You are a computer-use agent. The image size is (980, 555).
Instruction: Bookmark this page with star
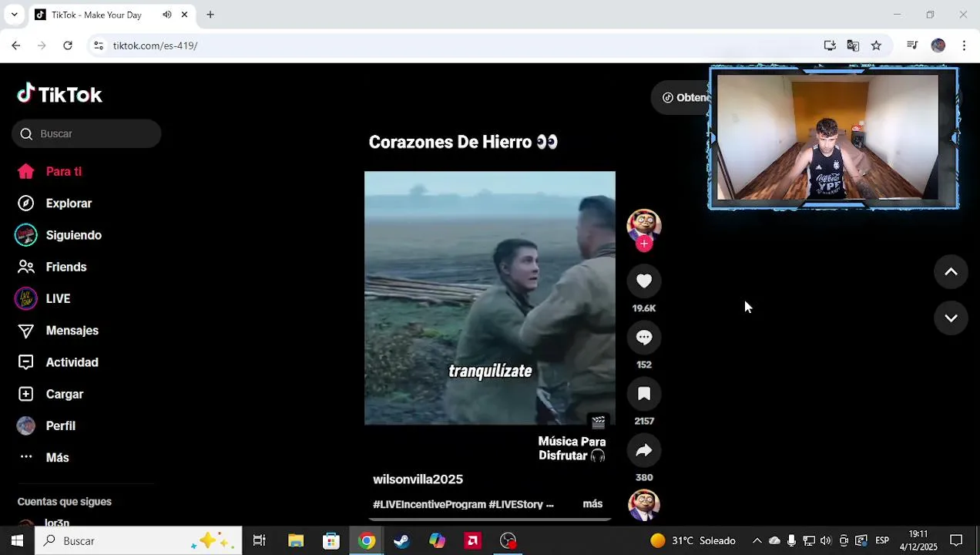click(x=876, y=45)
